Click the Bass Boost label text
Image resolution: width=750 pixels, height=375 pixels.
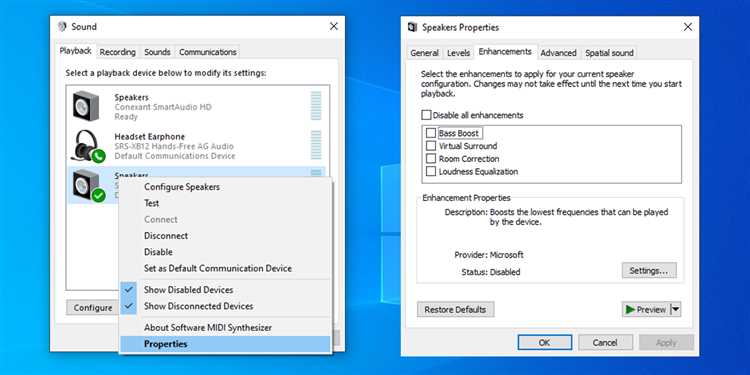point(458,133)
